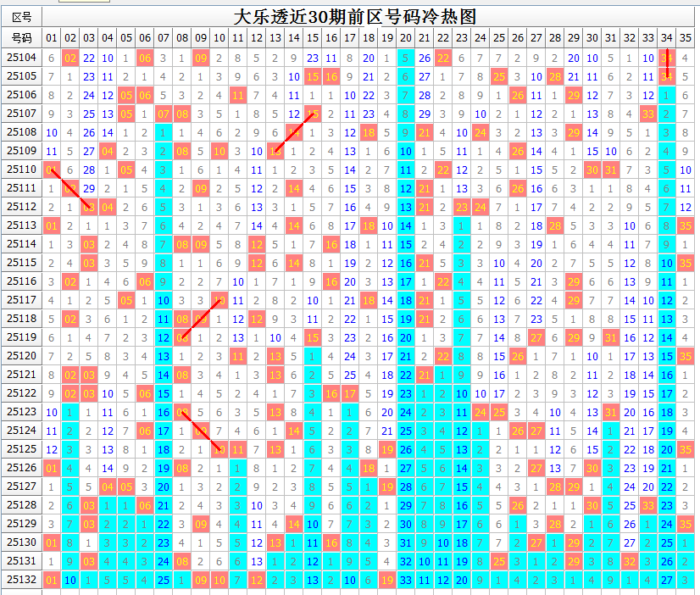700x595 pixels.
Task: Click period row label 25104
Action: [x=21, y=58]
